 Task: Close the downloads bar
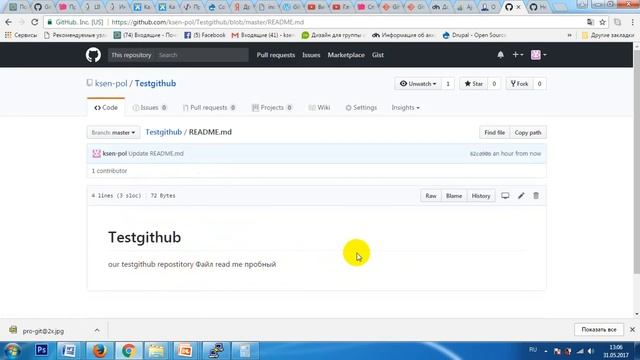tap(632, 329)
